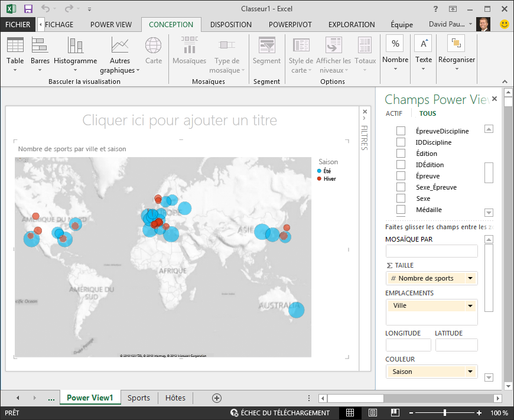This screenshot has height=420, width=514.
Task: Open the Totaux options
Action: tap(365, 54)
